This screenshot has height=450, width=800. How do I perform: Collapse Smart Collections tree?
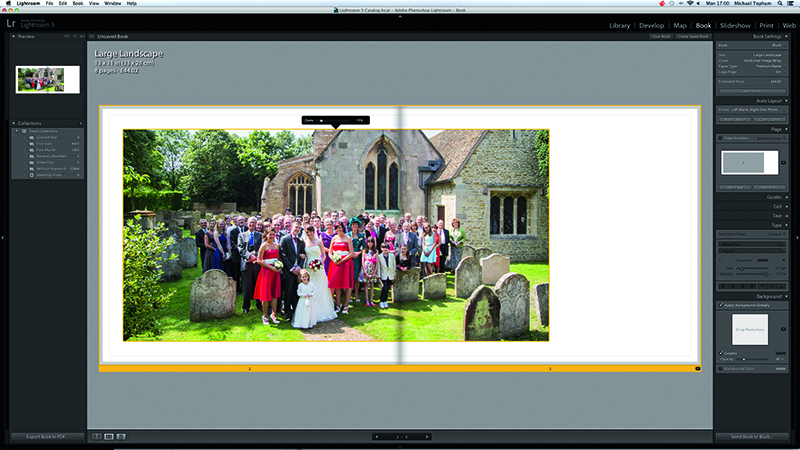coord(17,131)
